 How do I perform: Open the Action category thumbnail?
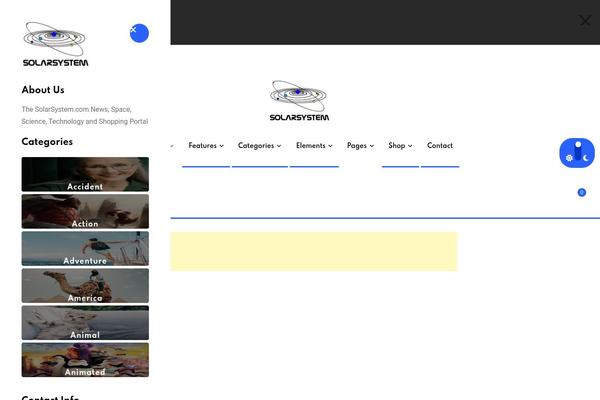pos(85,211)
